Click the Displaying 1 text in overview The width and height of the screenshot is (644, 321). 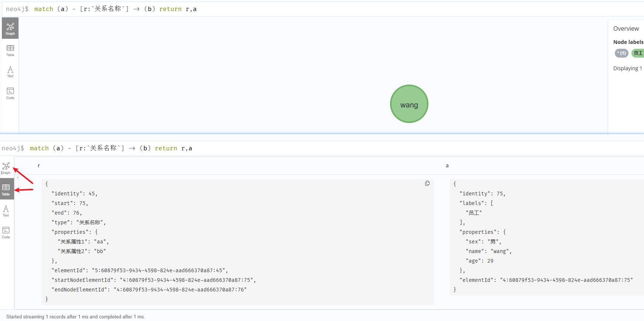tap(628, 68)
